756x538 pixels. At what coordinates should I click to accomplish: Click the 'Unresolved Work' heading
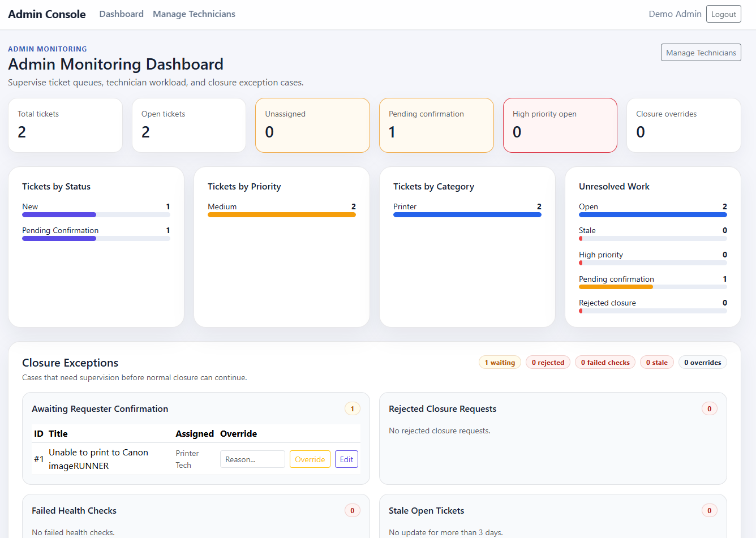coord(614,187)
